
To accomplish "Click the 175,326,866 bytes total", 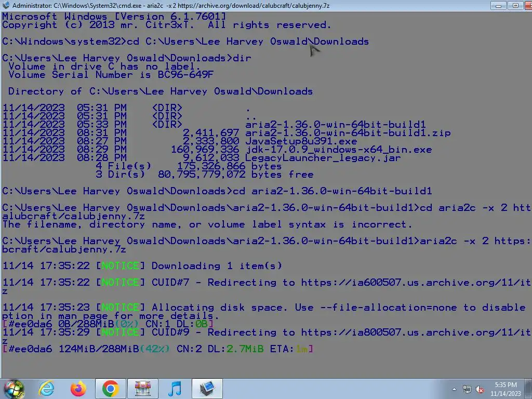I will [x=229, y=166].
